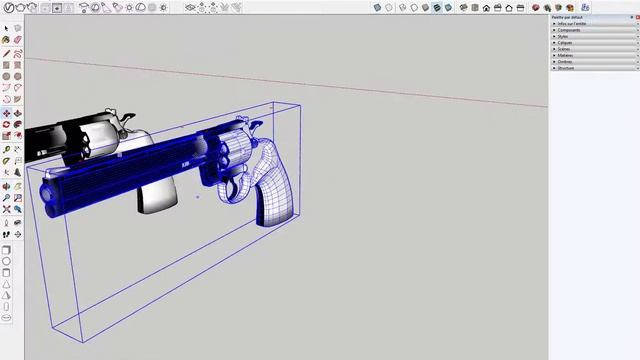Activate the Move tool
The image size is (640, 360).
tap(6, 113)
